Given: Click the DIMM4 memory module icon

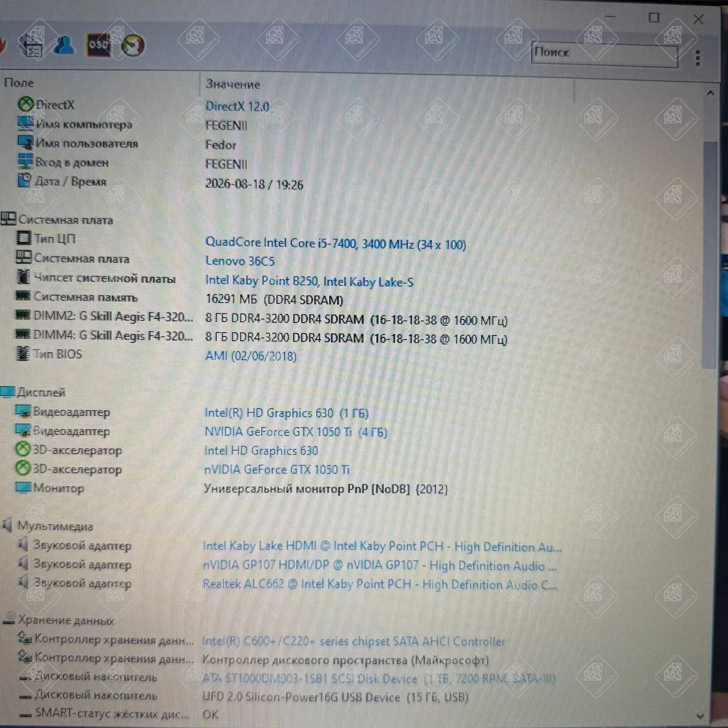Looking at the screenshot, I should coord(23,334).
